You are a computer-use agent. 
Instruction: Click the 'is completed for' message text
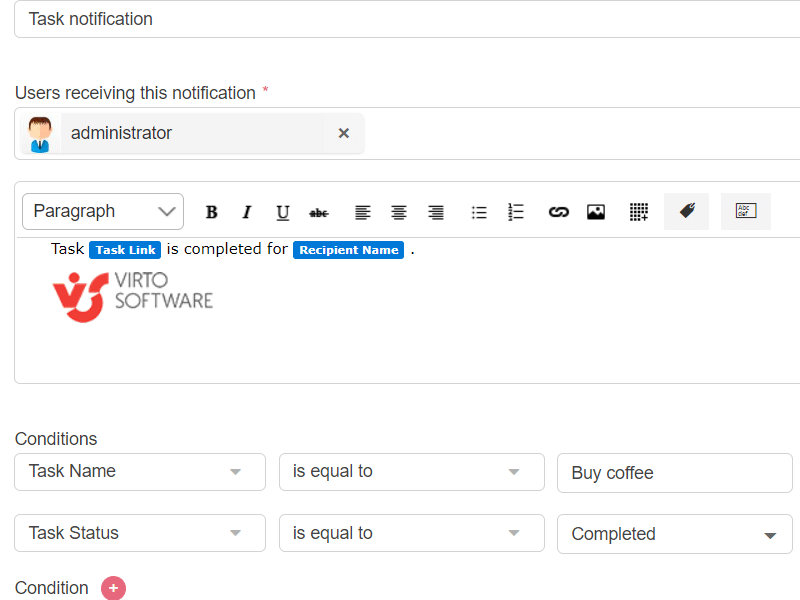[227, 249]
